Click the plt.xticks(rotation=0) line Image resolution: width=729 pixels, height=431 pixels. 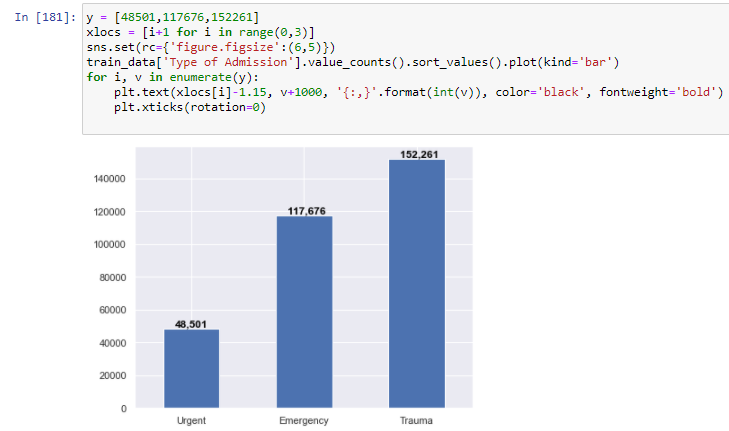[190, 107]
